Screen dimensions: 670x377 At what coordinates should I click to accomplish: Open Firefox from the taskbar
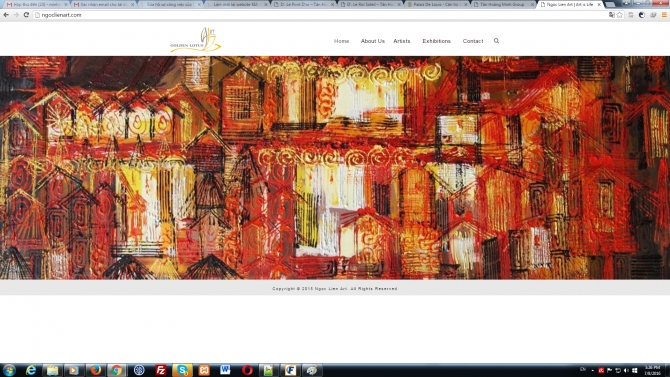(x=96, y=370)
